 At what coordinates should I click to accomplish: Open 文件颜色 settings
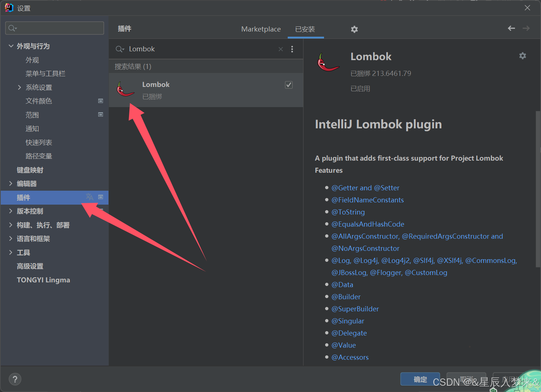(39, 101)
